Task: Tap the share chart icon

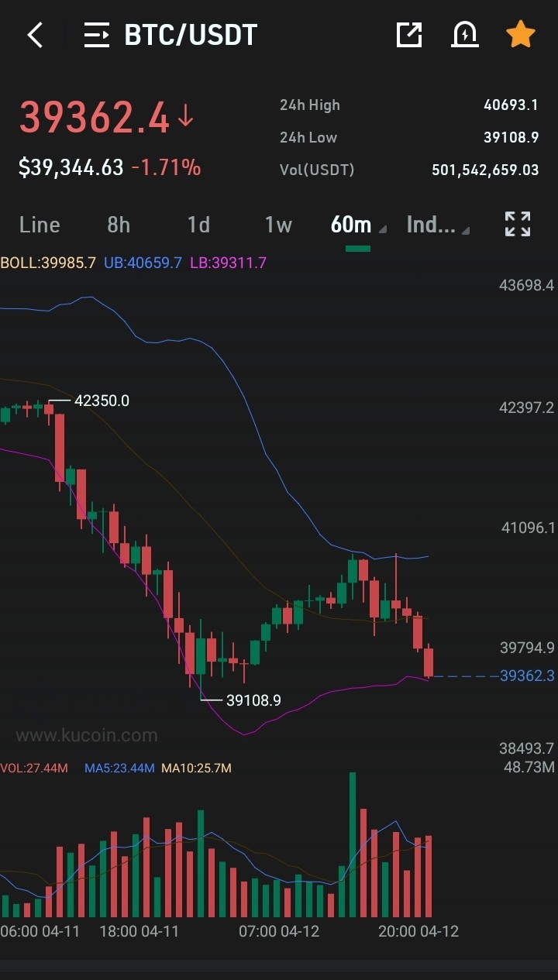Action: (408, 35)
